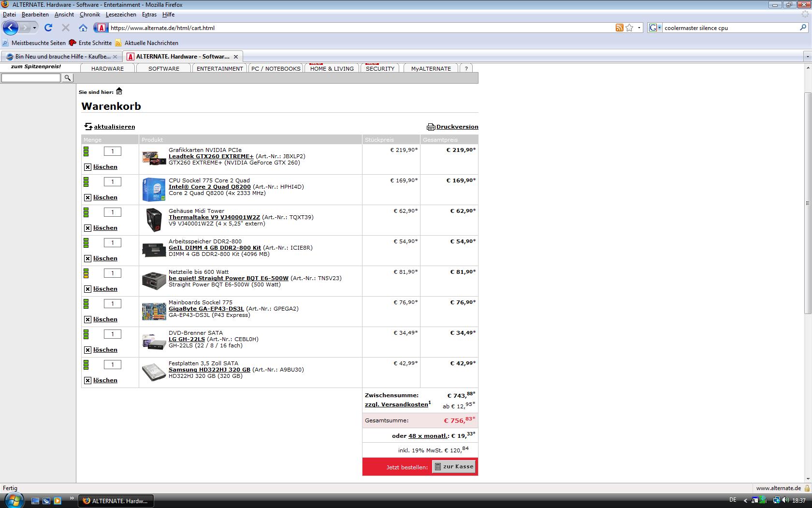
Task: Click the Intel CPU box thumbnail
Action: 154,189
